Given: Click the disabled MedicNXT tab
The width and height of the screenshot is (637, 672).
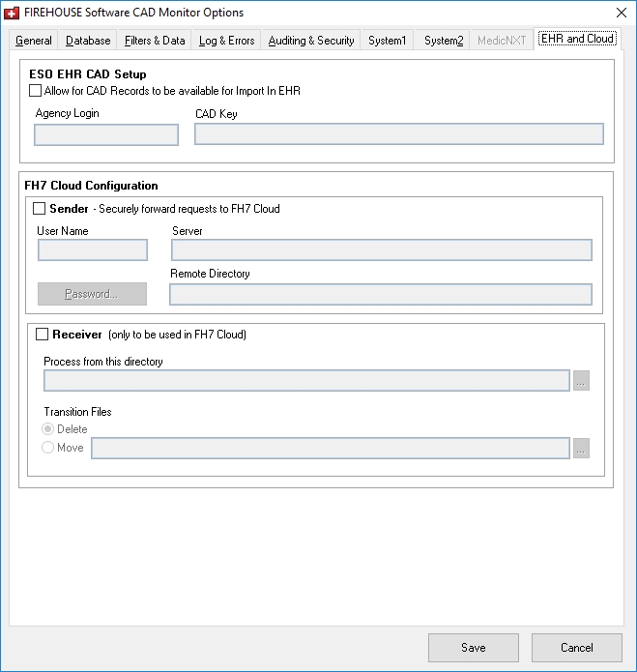Looking at the screenshot, I should [502, 41].
